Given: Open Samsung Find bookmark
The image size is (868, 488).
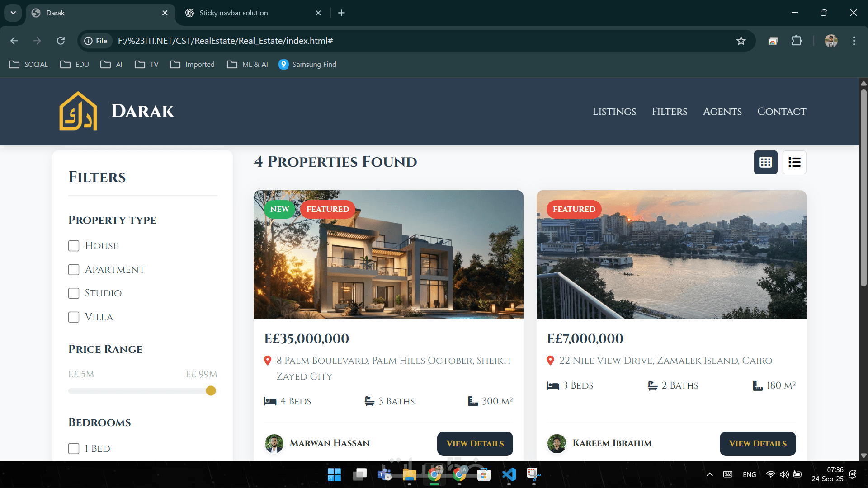Looking at the screenshot, I should [307, 64].
